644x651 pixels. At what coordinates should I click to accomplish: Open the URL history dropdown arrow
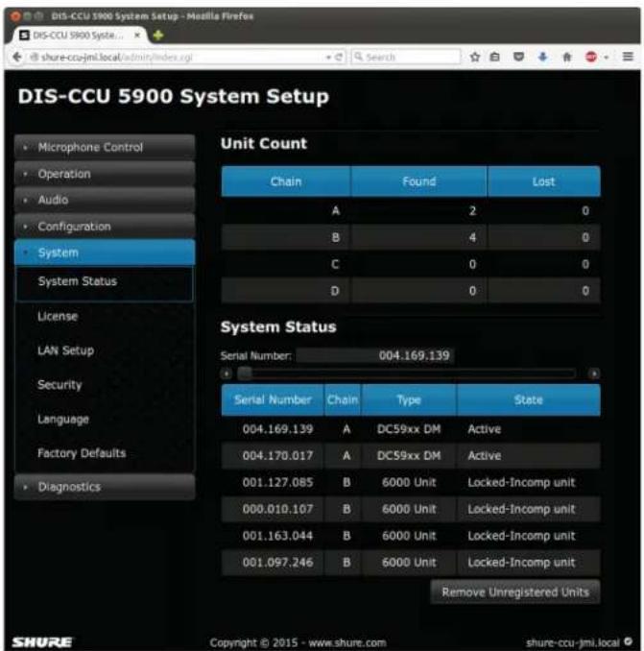coord(328,58)
